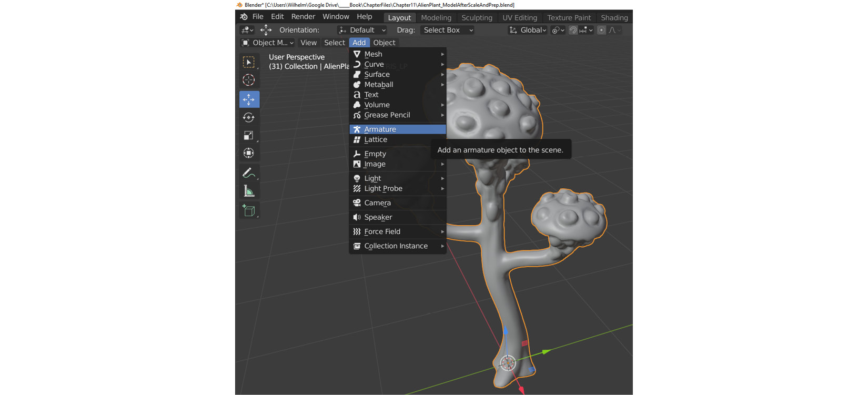Expand the Light submenu entry
The width and height of the screenshot is (868, 395).
[398, 178]
